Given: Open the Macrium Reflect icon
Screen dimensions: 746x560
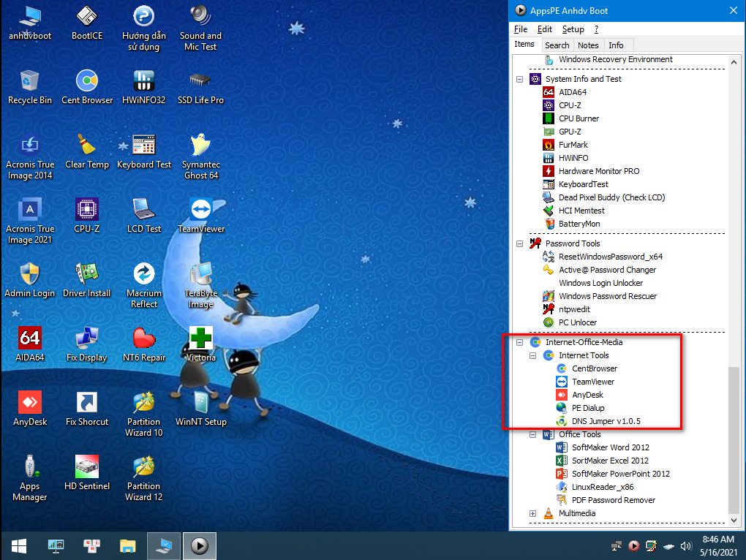Looking at the screenshot, I should point(143,285).
